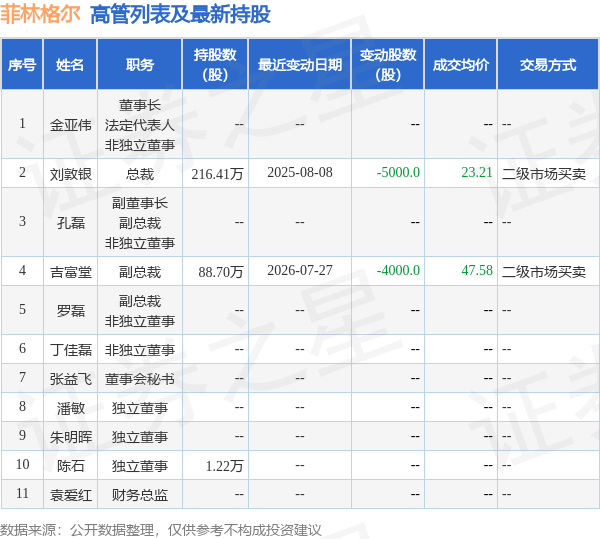The image size is (600, 539).
Task: Select the name 吉富堂
Action: (70, 272)
